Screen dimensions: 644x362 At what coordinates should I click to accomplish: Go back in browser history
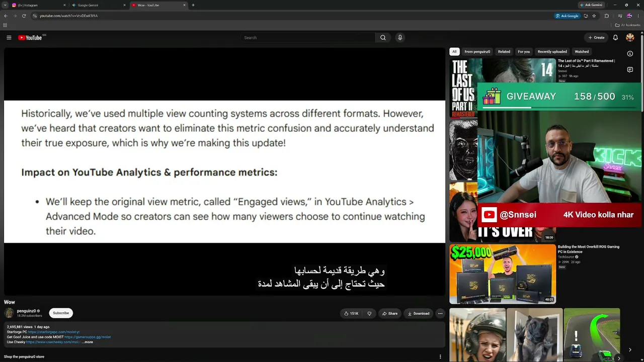[6, 16]
